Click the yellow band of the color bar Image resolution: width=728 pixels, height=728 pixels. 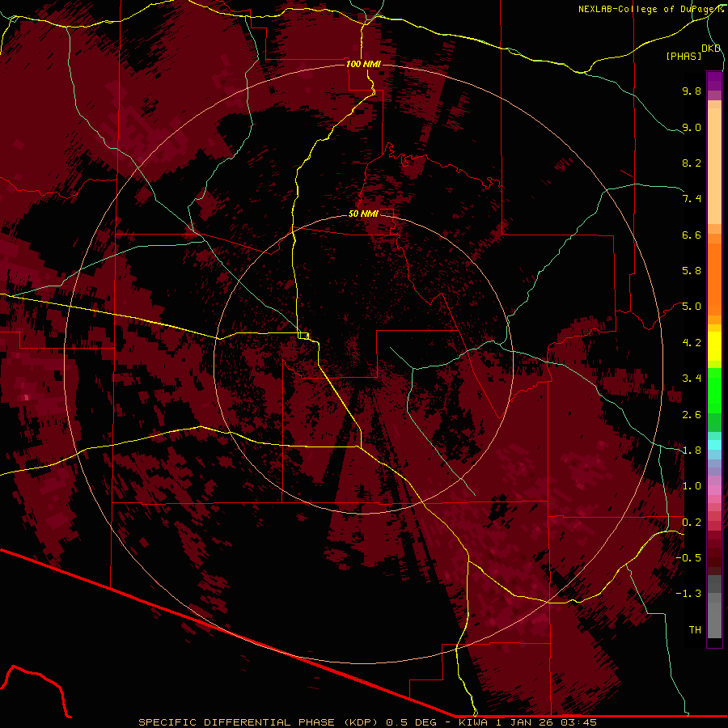pos(714,346)
